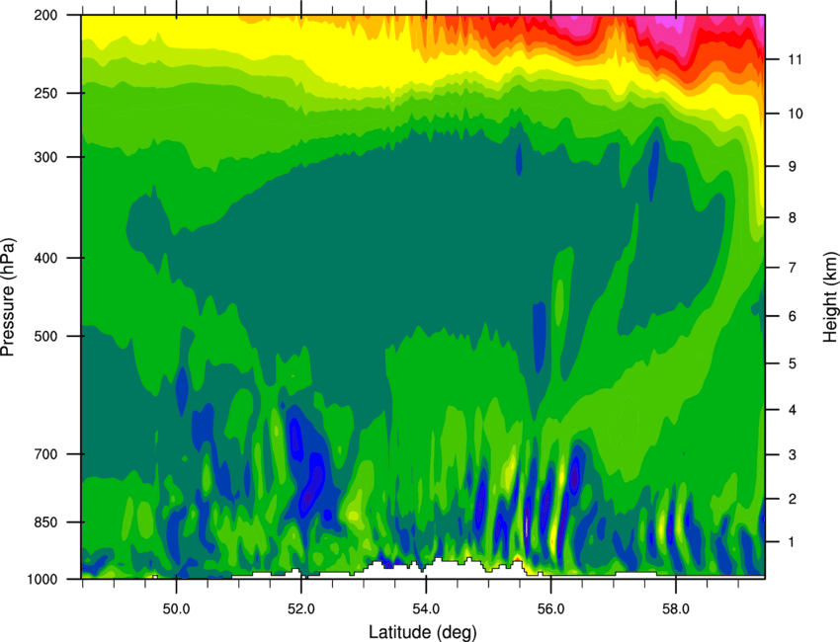The width and height of the screenshot is (840, 642).
Task: Click pressure tick label 850
Action: click(45, 522)
